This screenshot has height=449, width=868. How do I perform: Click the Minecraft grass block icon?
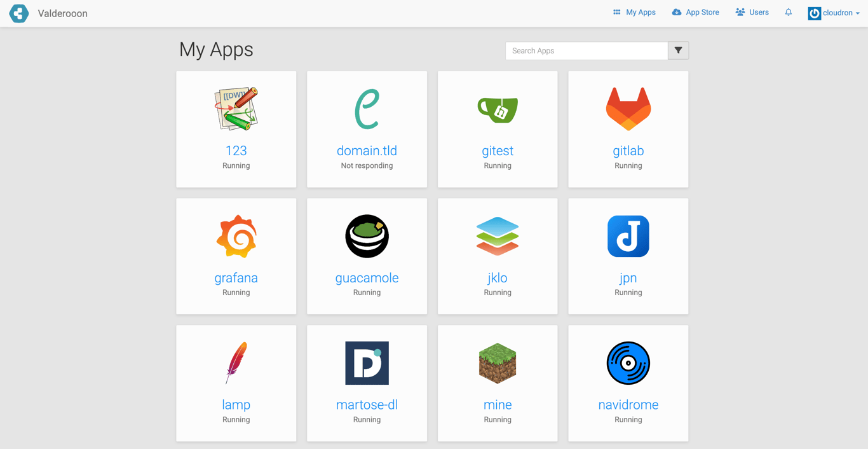(498, 363)
